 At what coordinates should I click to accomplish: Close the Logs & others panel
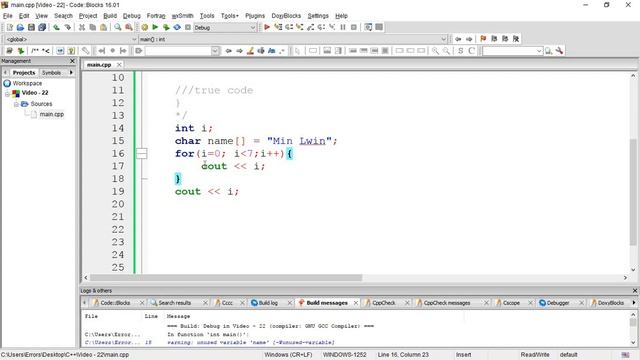pyautogui.click(x=635, y=291)
